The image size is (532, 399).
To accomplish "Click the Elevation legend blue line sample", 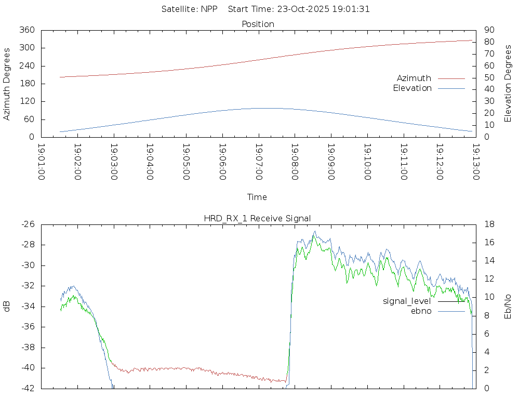I will [x=451, y=88].
